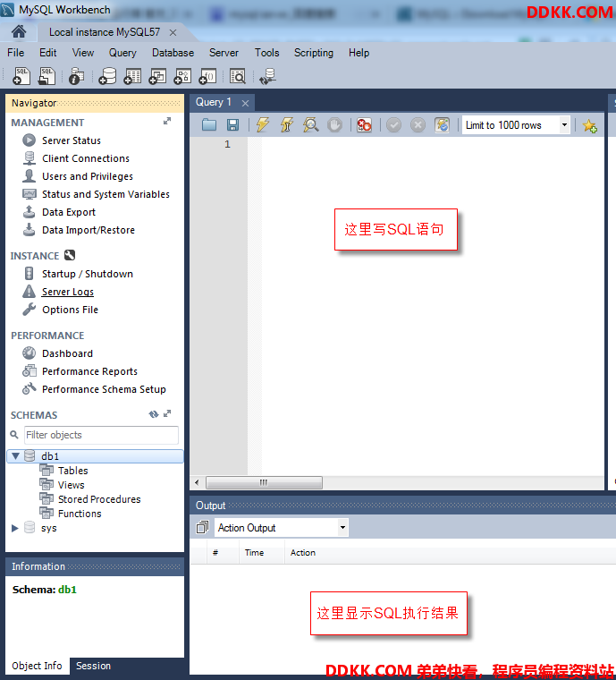Execute the query with lightning bolt icon

coord(263,125)
